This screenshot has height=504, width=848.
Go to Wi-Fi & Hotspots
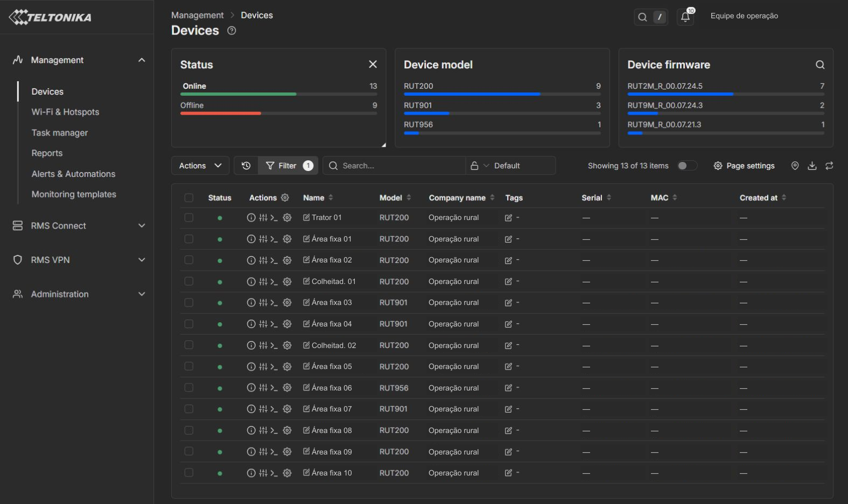(x=65, y=112)
